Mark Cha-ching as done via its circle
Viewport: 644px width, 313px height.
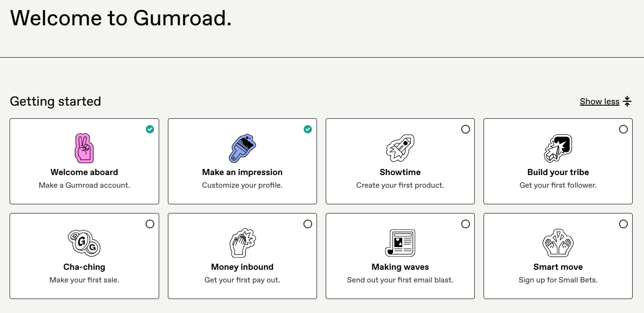click(x=150, y=224)
